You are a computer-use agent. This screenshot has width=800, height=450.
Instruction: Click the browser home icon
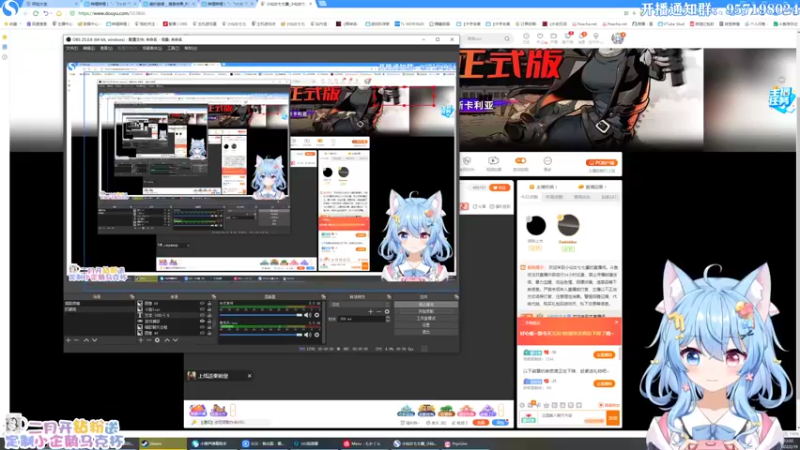59,13
